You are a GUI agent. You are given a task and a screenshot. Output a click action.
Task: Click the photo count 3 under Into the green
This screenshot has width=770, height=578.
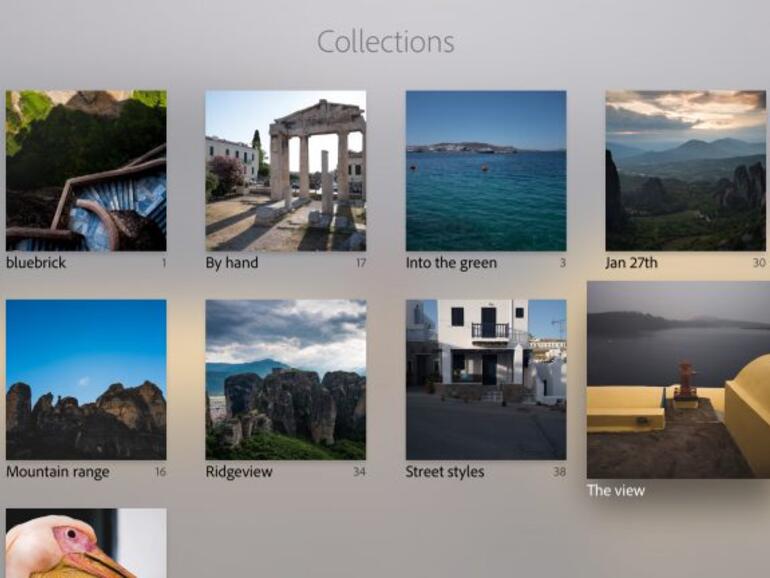[x=563, y=263]
